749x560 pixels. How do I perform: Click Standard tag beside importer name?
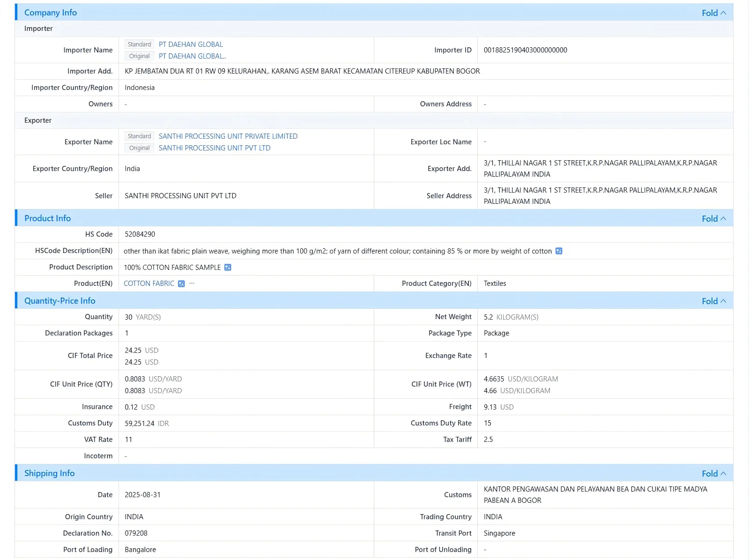click(x=140, y=45)
